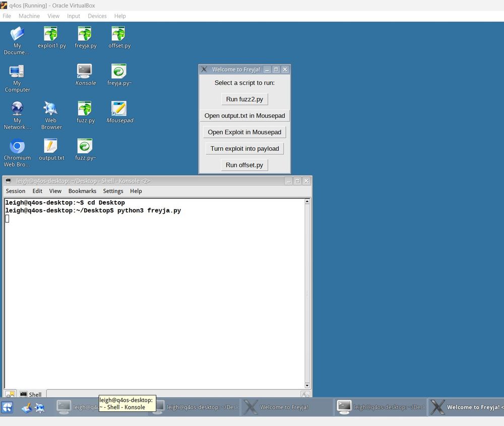Open the Q4OS start menu button
Viewport: 504px width, 426px height.
click(7, 407)
